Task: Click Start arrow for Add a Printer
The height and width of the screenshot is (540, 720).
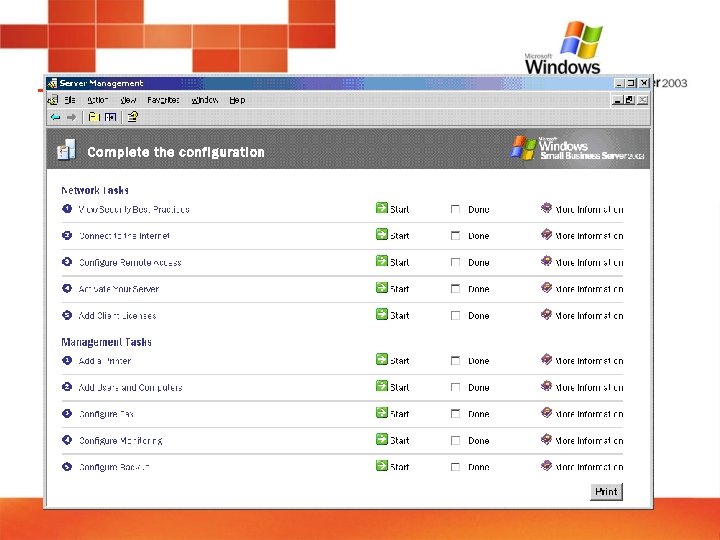Action: tap(382, 360)
